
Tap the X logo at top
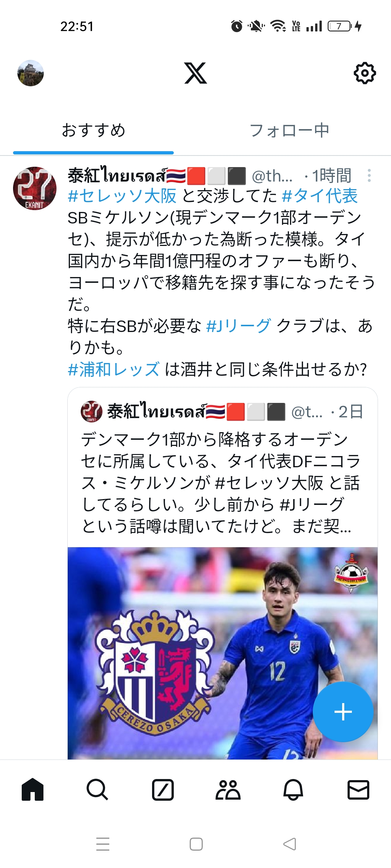[x=195, y=73]
